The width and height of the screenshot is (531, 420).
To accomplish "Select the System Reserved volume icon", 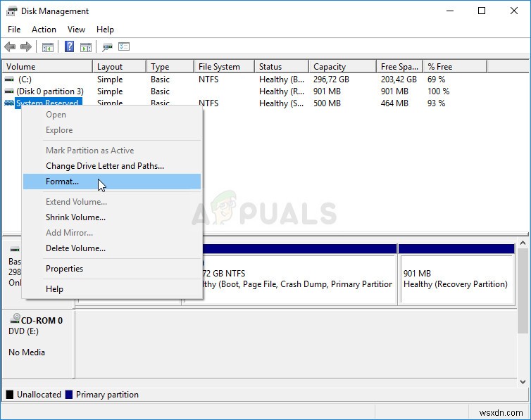I will (9, 103).
